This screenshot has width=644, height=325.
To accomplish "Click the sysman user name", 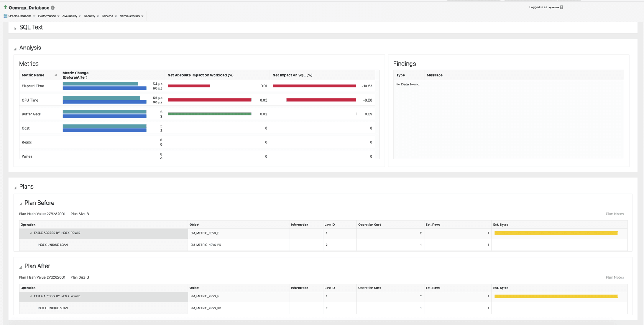I will (553, 7).
